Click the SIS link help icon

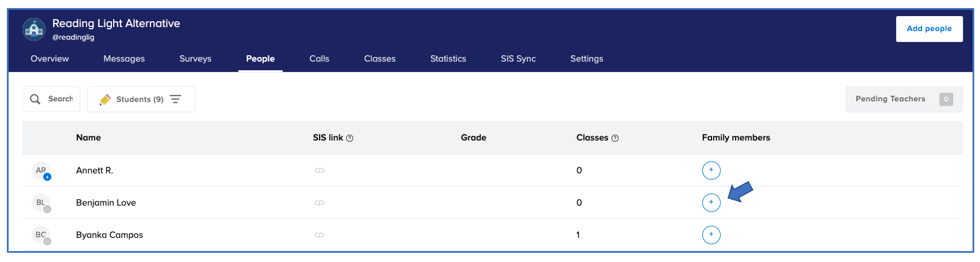(350, 138)
